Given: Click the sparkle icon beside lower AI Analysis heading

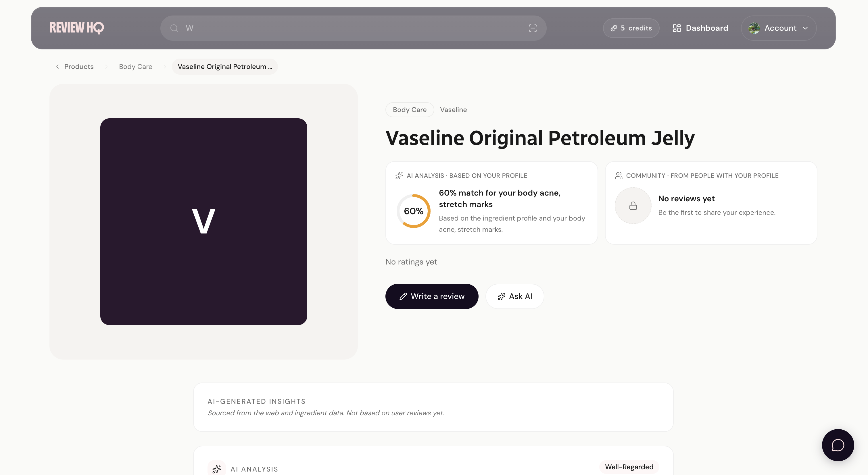Looking at the screenshot, I should click(217, 469).
